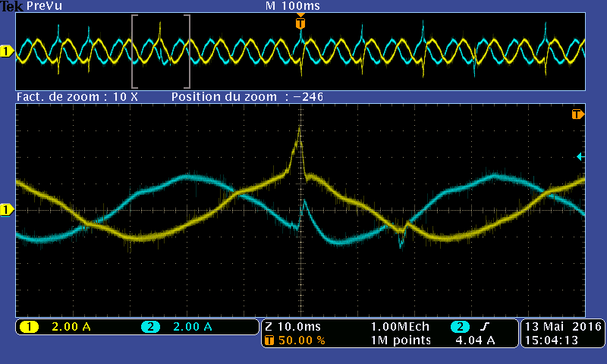Click the yellow waveform spike peak in the zoom window

[299, 127]
